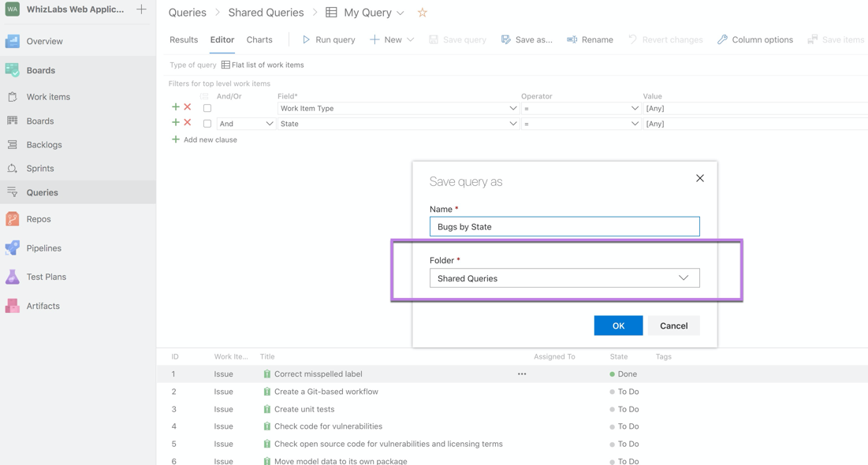Click the plus icon beside project name
Screen dimensions: 868x465
click(x=141, y=9)
